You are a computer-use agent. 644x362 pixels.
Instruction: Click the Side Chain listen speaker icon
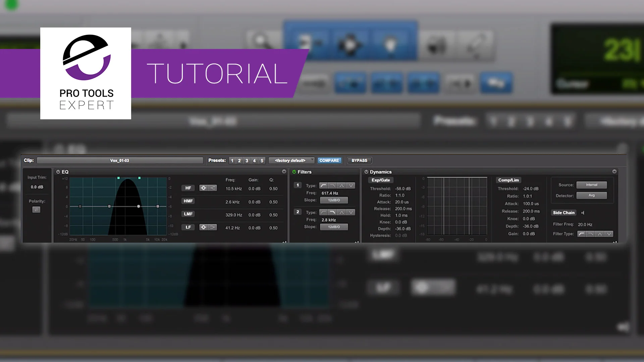click(583, 213)
